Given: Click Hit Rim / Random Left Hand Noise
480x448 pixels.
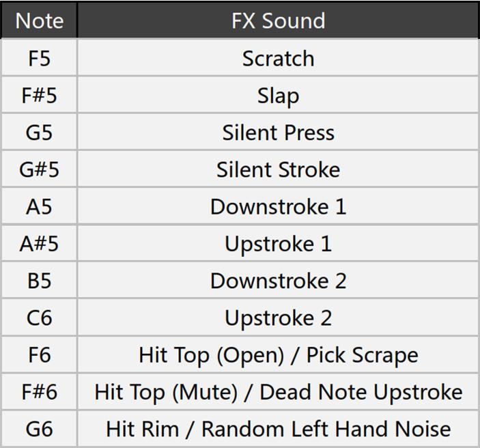Looking at the screenshot, I should pos(278,429).
